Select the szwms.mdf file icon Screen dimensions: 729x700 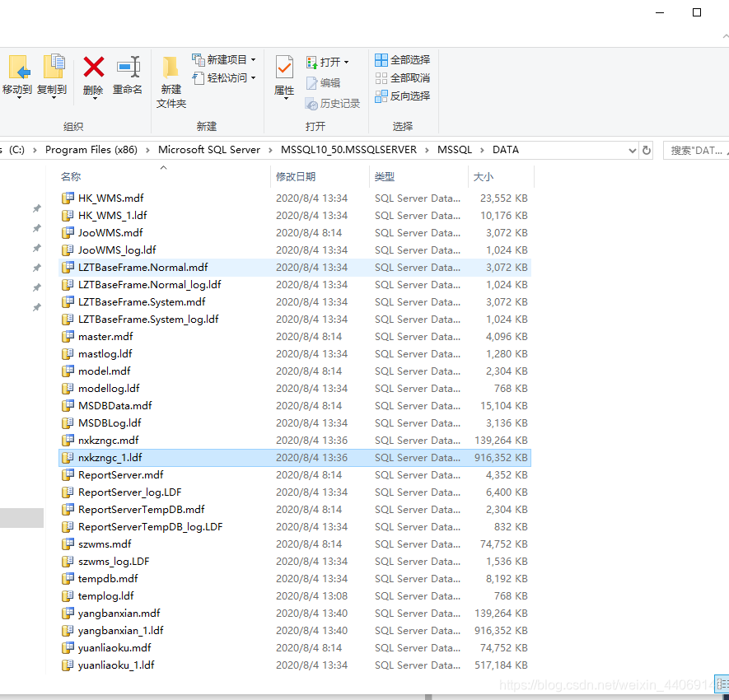click(68, 544)
